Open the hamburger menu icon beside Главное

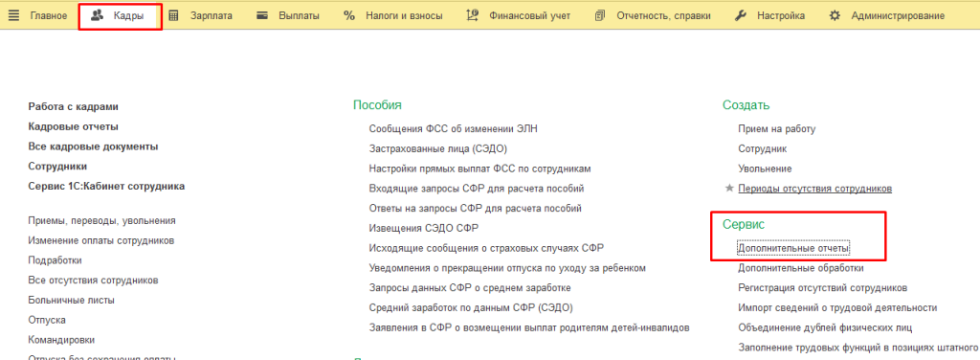point(14,15)
